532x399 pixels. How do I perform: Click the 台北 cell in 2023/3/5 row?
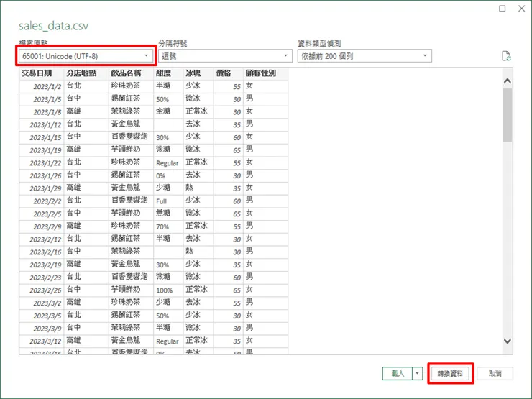click(x=86, y=316)
